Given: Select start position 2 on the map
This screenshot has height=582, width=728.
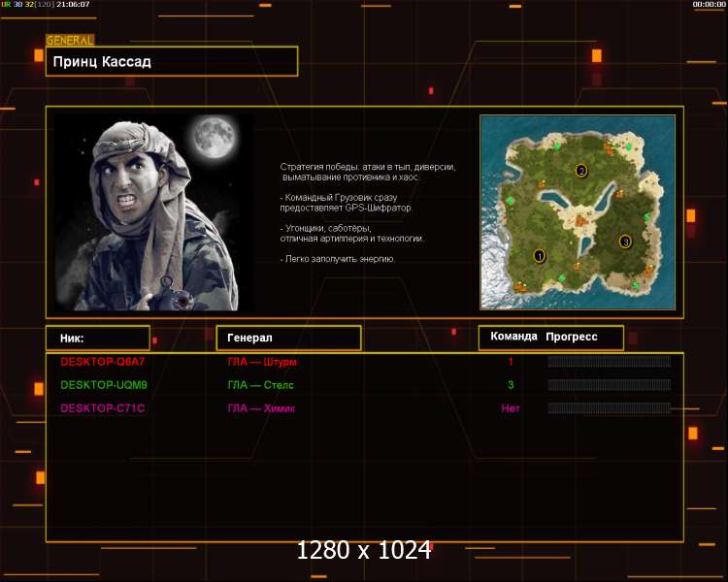Looking at the screenshot, I should (x=581, y=171).
